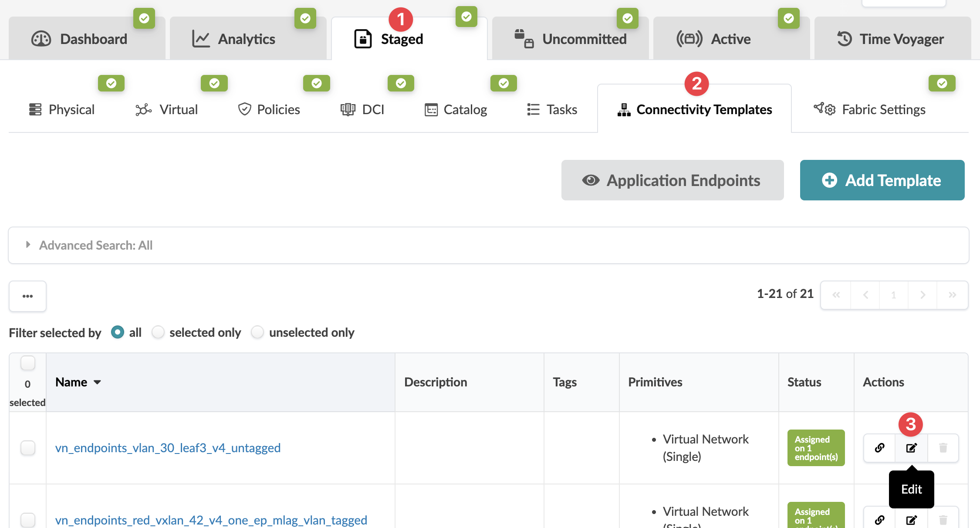Open the three-dots bulk actions button
The width and height of the screenshot is (980, 528).
pos(28,296)
